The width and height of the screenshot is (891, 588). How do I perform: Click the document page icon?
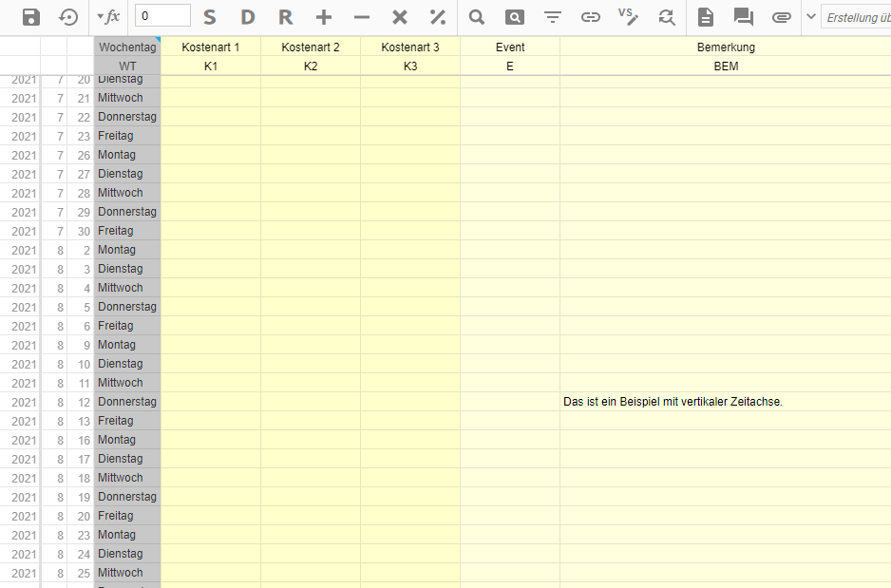(706, 17)
